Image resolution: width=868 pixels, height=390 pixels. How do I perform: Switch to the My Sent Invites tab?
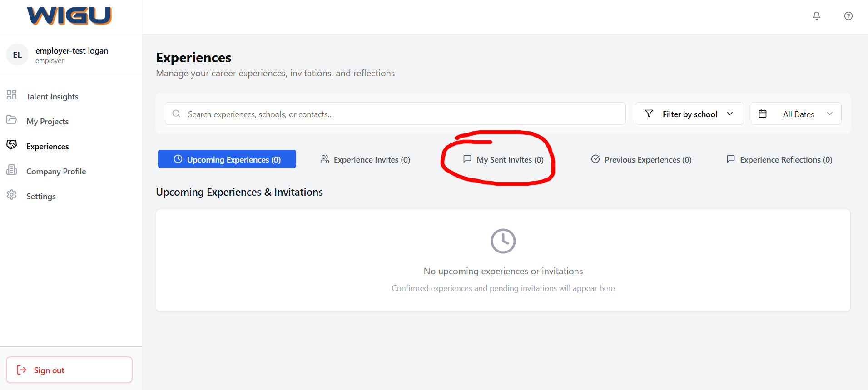[x=503, y=159]
